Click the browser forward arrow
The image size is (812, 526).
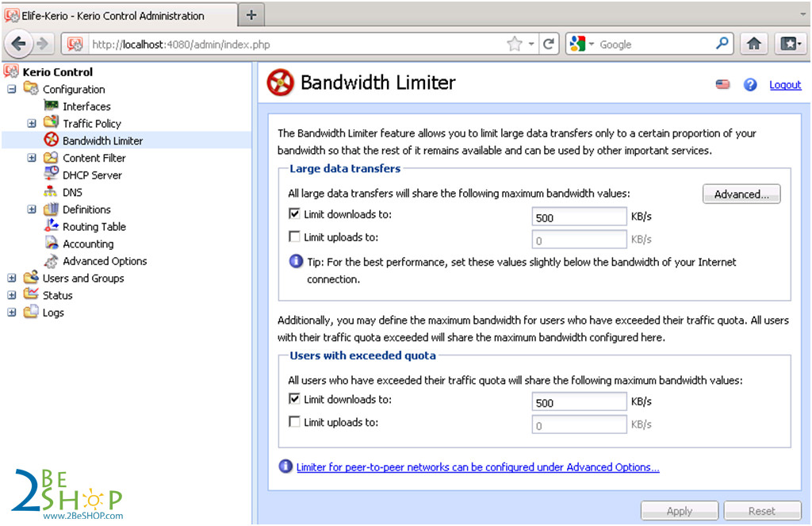point(43,44)
